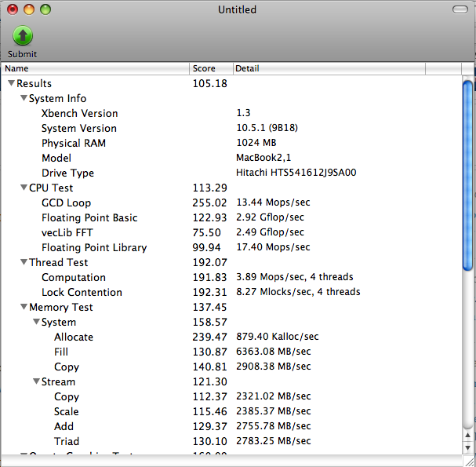Screen dimensions: 476x467
Task: Select the Computation row
Action: [x=231, y=277]
